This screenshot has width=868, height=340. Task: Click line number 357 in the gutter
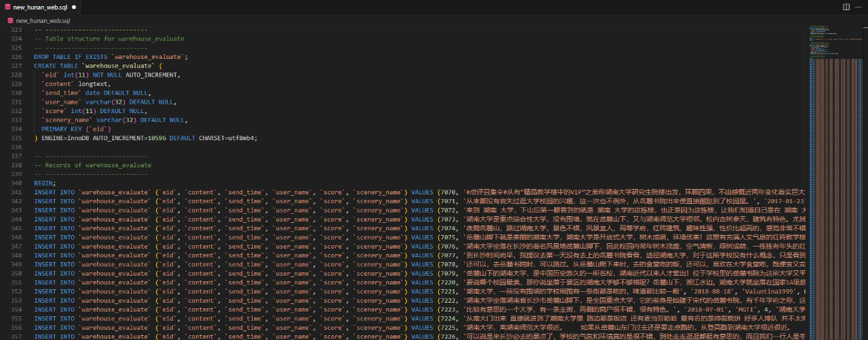[17, 336]
